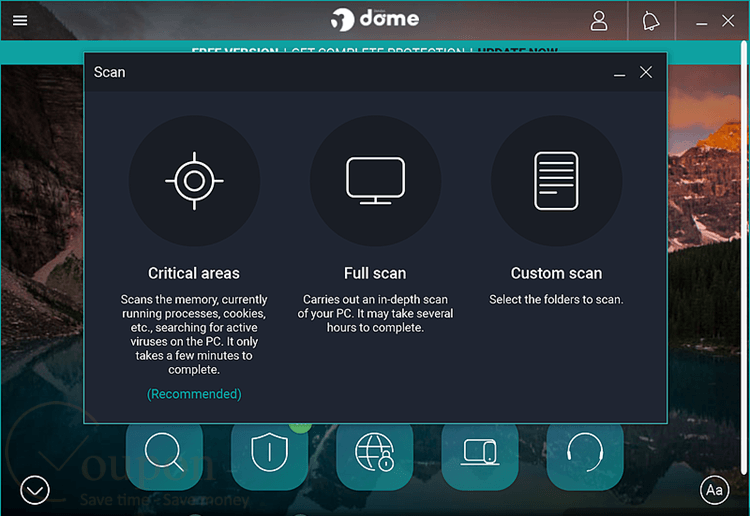
Task: Open the user account icon
Action: point(598,21)
